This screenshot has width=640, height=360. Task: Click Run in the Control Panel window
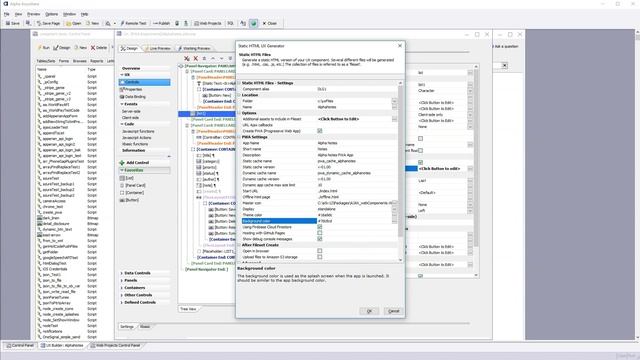click(x=44, y=48)
